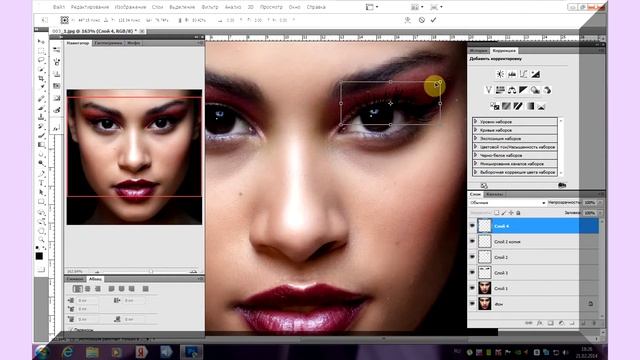Screen dimensions: 640x360
Task: Toggle lock all in Layers panel
Action: click(x=518, y=213)
